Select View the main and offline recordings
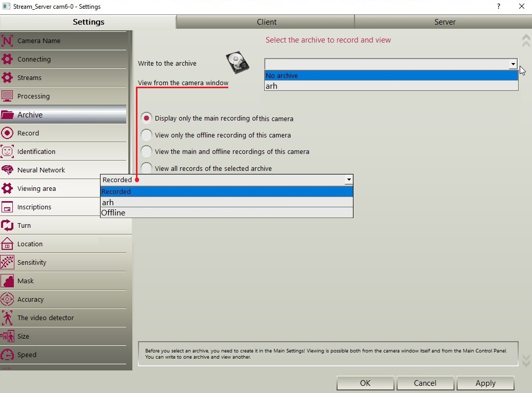The image size is (532, 393). tap(146, 151)
